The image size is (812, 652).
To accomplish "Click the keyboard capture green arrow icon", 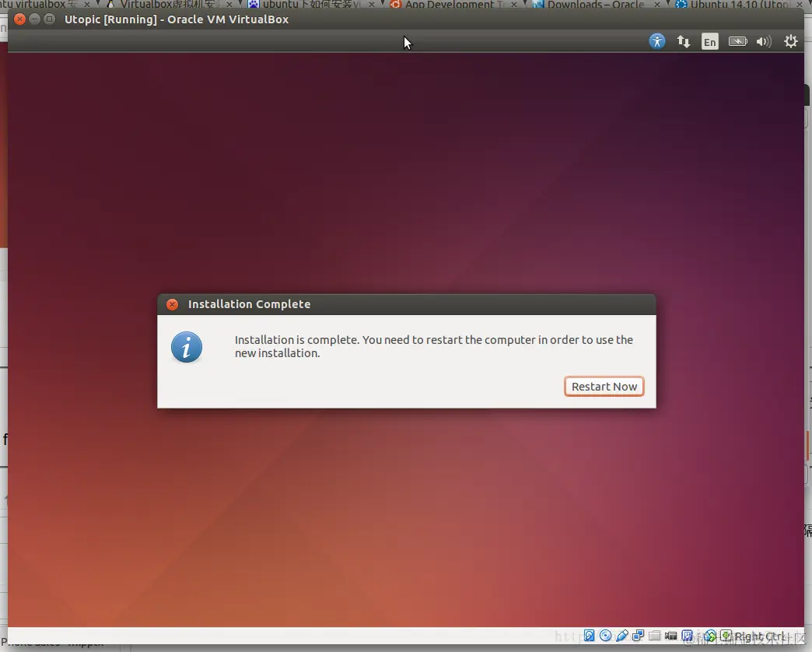I will (726, 635).
